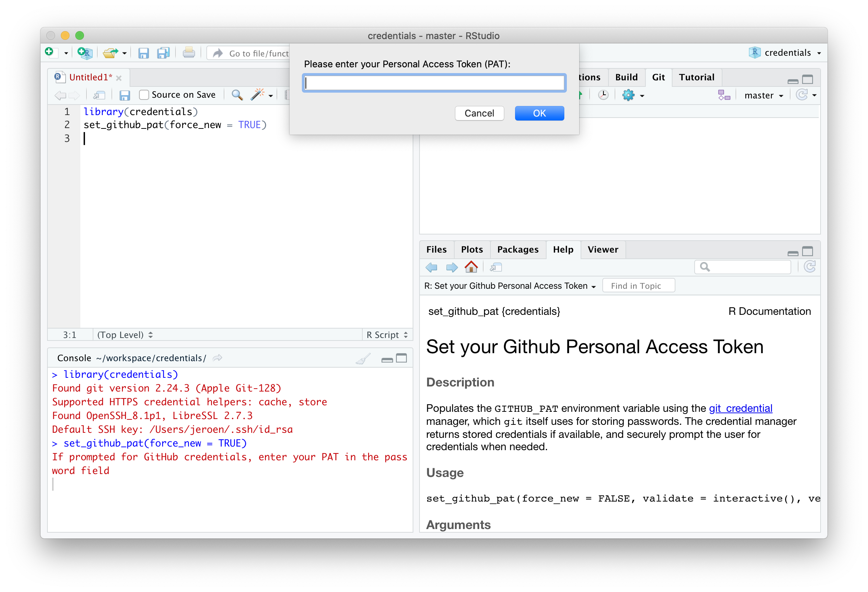The image size is (868, 592).
Task: Switch to the Plots tab
Action: 472,249
